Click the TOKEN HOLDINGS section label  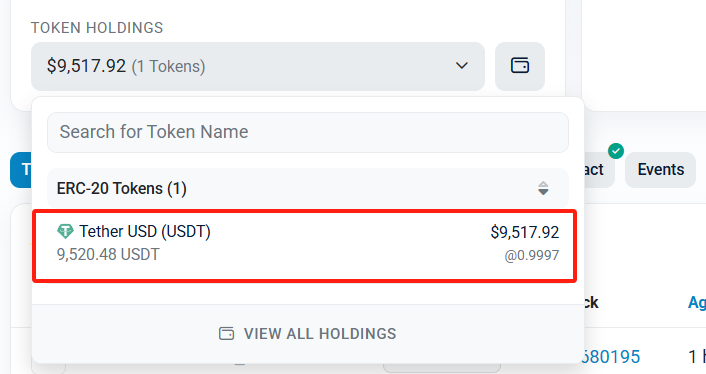click(x=97, y=28)
